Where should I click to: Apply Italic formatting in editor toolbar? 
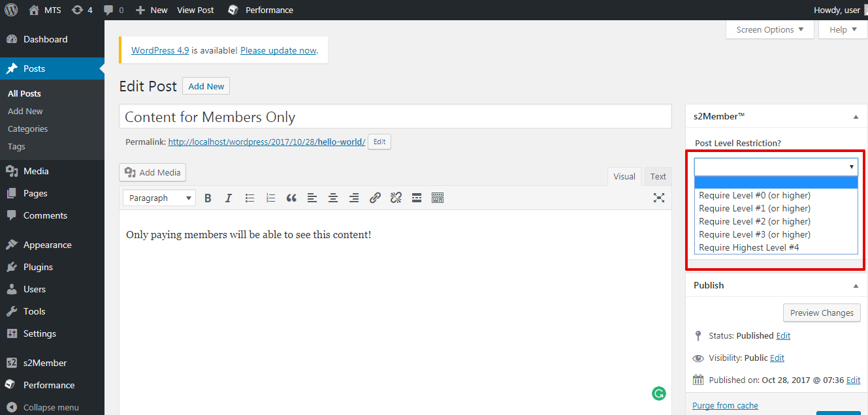[229, 198]
